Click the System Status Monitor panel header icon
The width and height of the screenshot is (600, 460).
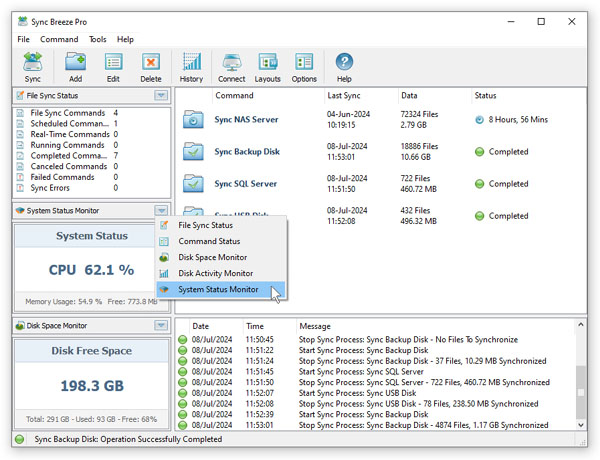click(x=20, y=211)
